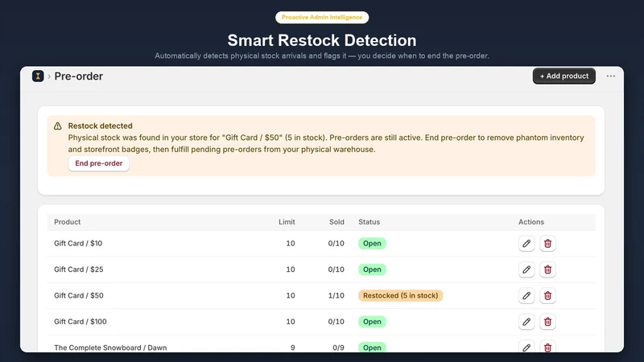Click the Pre-order breadcrumb title
This screenshot has height=362, width=644.
coord(78,76)
